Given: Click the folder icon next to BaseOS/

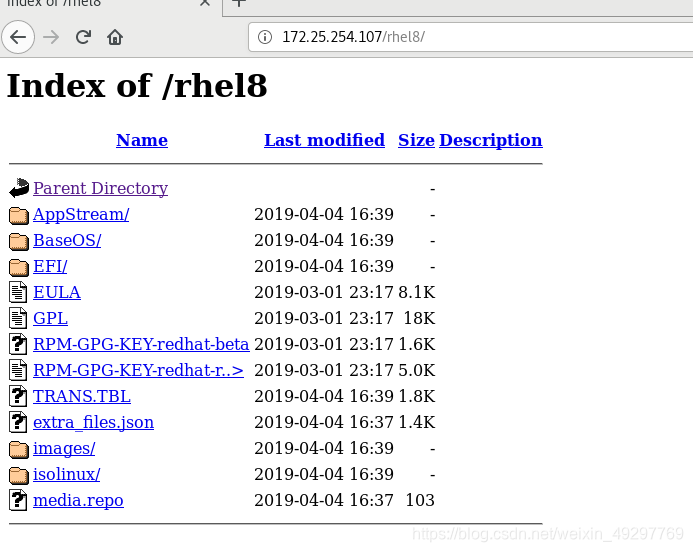Looking at the screenshot, I should click(19, 241).
